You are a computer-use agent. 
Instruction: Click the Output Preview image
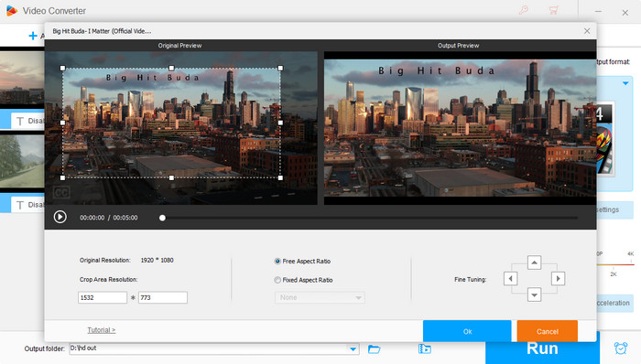(x=460, y=128)
